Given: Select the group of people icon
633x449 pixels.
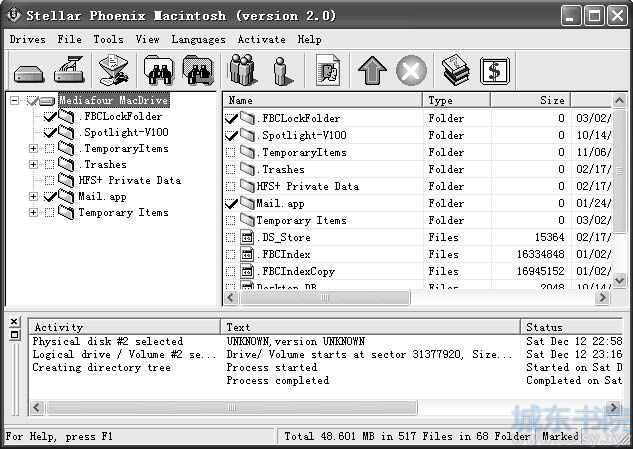Looking at the screenshot, I should pyautogui.click(x=242, y=70).
